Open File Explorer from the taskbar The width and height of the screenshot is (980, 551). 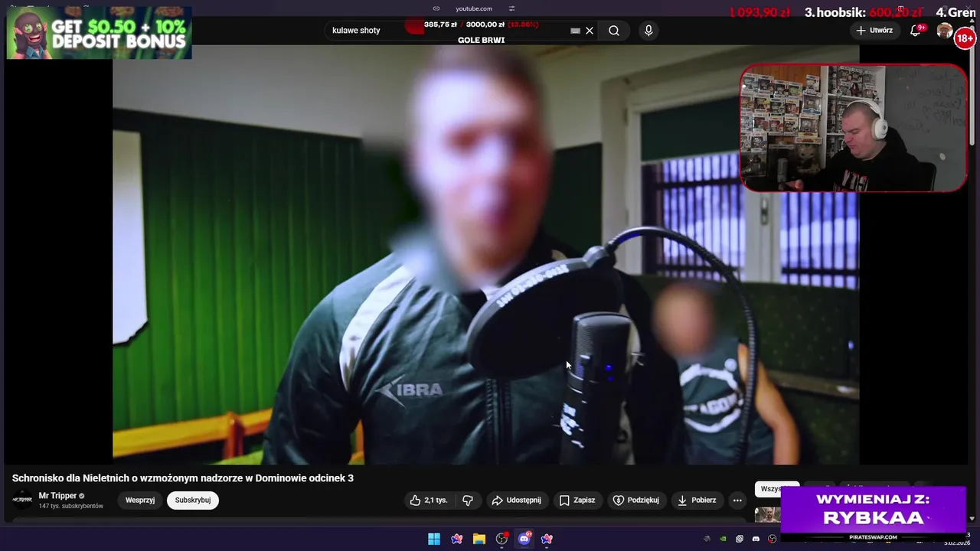coord(479,539)
